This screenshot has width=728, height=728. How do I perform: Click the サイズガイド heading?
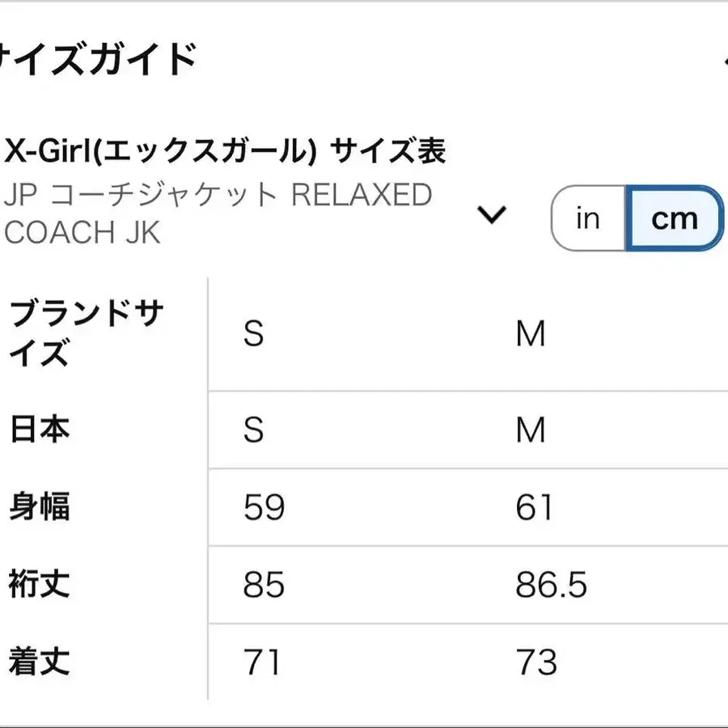coord(97,57)
